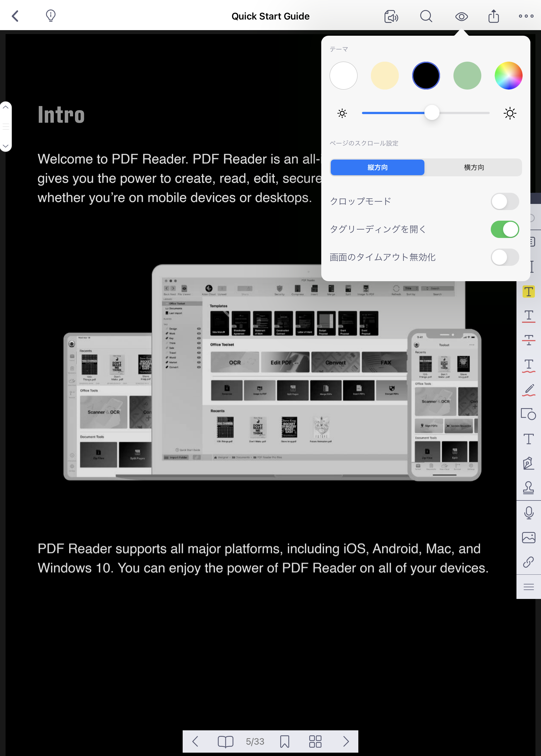Bookmark this page
Viewport: 541px width, 756px height.
285,742
